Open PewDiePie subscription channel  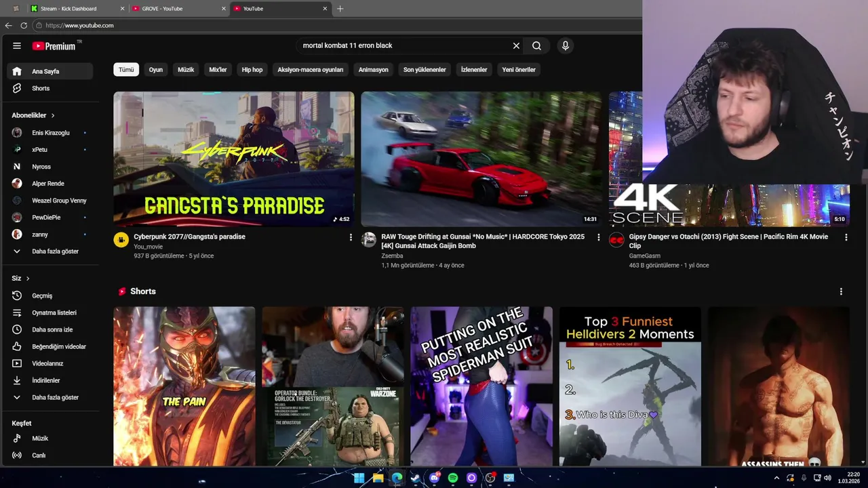pyautogui.click(x=50, y=218)
